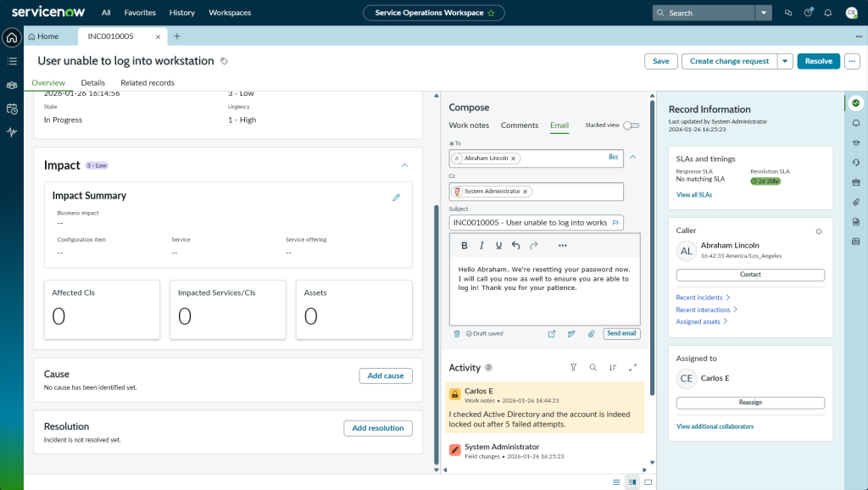
Task: Filter the Activity stream
Action: pyautogui.click(x=573, y=368)
